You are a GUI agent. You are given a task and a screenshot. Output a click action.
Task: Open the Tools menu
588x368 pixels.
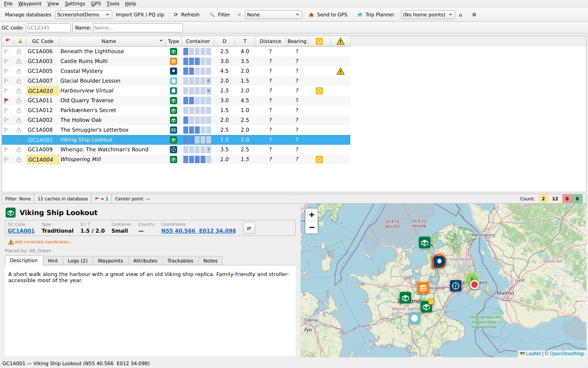tap(113, 4)
